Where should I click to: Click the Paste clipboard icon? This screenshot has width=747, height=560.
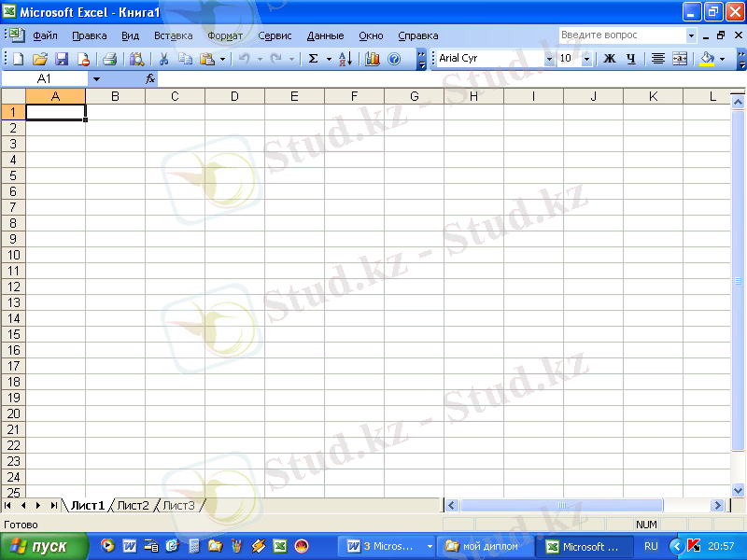(206, 59)
